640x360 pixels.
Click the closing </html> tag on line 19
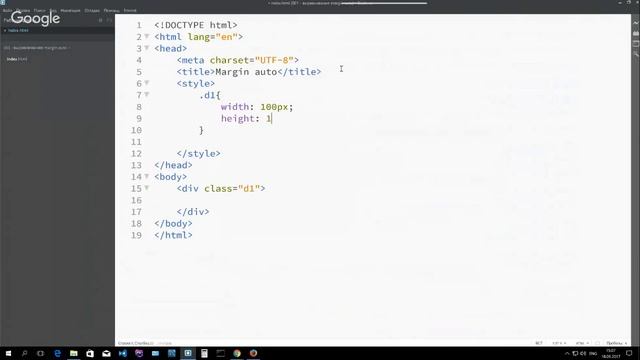(x=173, y=236)
